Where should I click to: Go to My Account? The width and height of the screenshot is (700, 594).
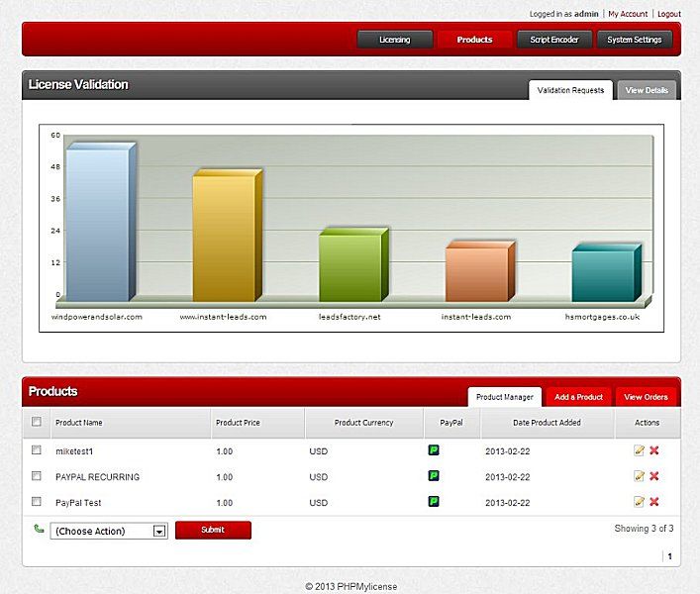coord(628,14)
